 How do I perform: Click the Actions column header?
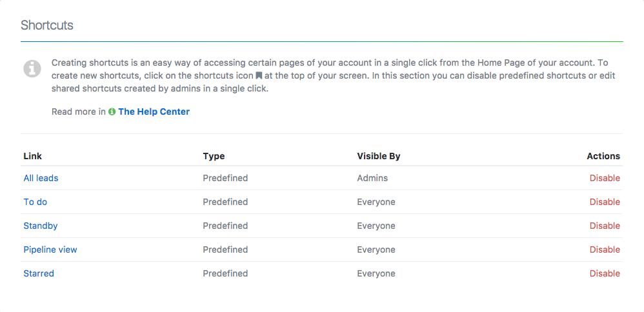(x=603, y=156)
